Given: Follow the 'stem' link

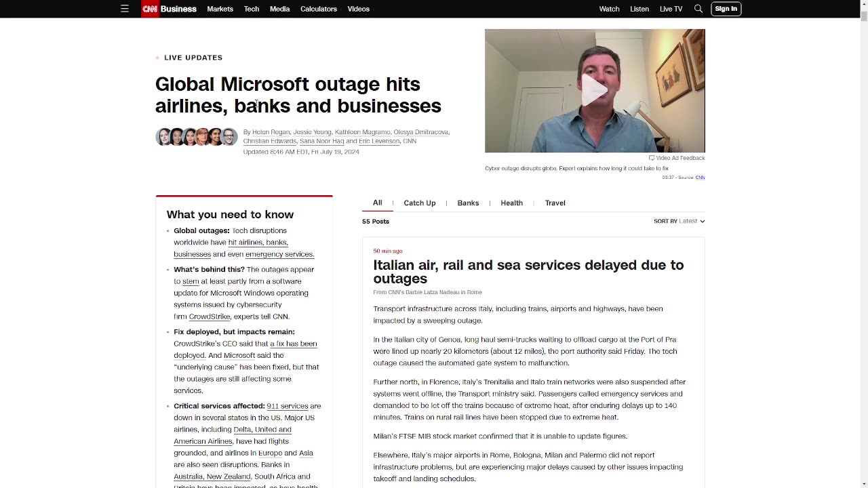Looking at the screenshot, I should [191, 281].
